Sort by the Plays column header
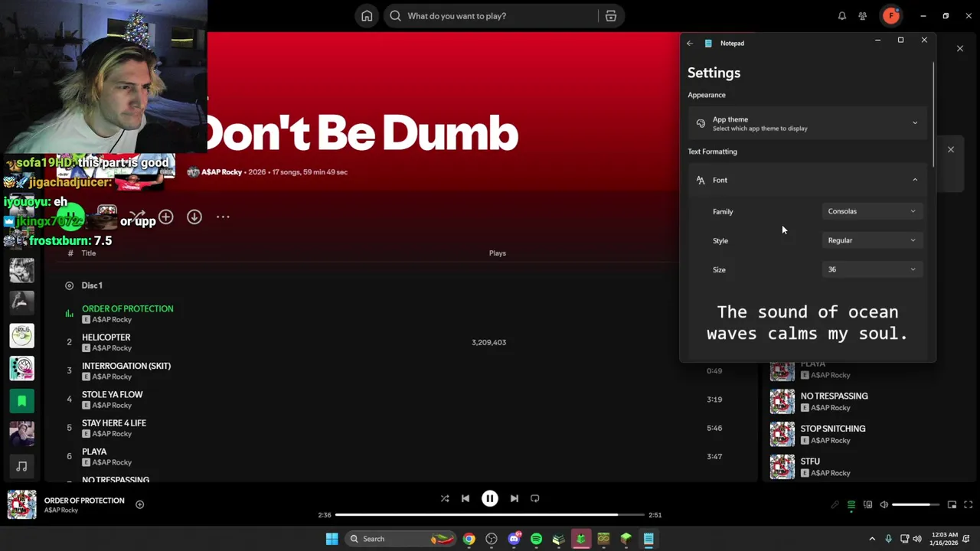Screen dimensions: 980x551 point(498,253)
